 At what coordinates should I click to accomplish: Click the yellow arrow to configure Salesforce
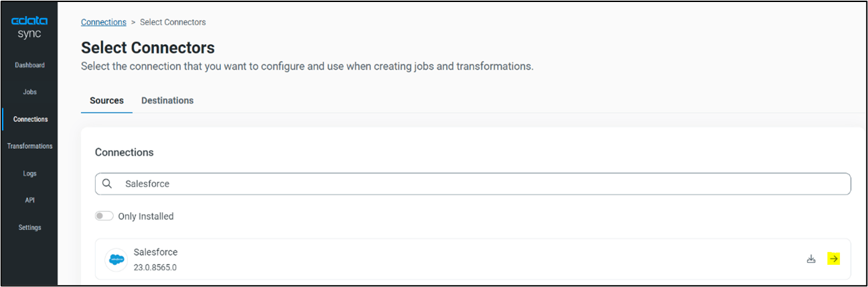click(833, 259)
